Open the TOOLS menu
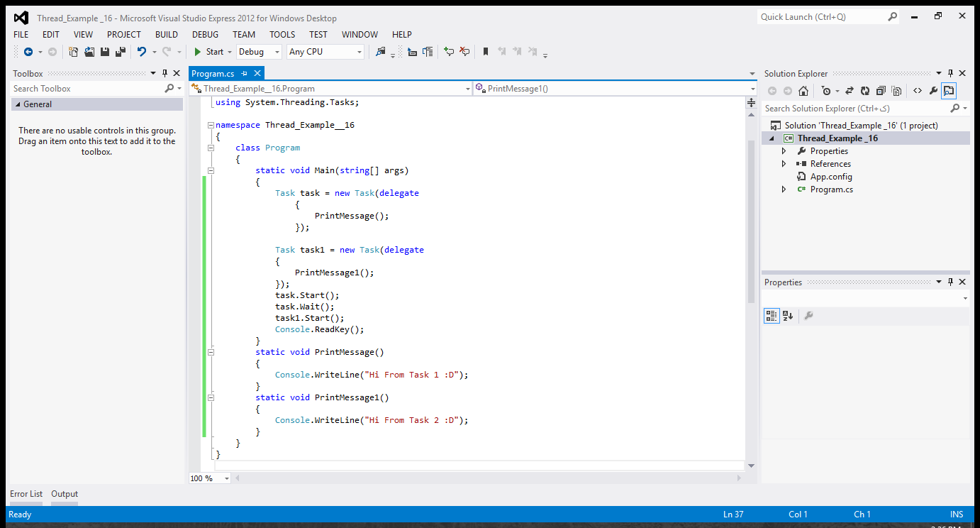This screenshot has width=980, height=528. [x=282, y=34]
